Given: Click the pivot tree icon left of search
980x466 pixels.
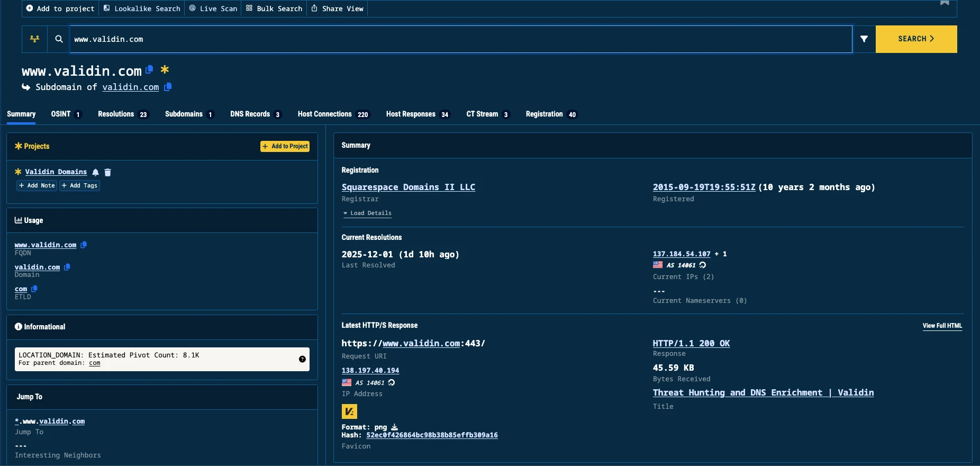Looking at the screenshot, I should point(34,39).
